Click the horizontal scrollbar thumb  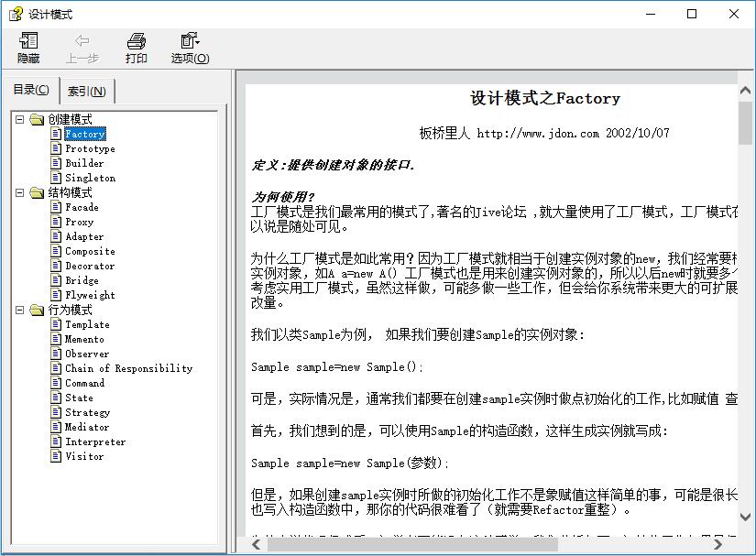412,544
